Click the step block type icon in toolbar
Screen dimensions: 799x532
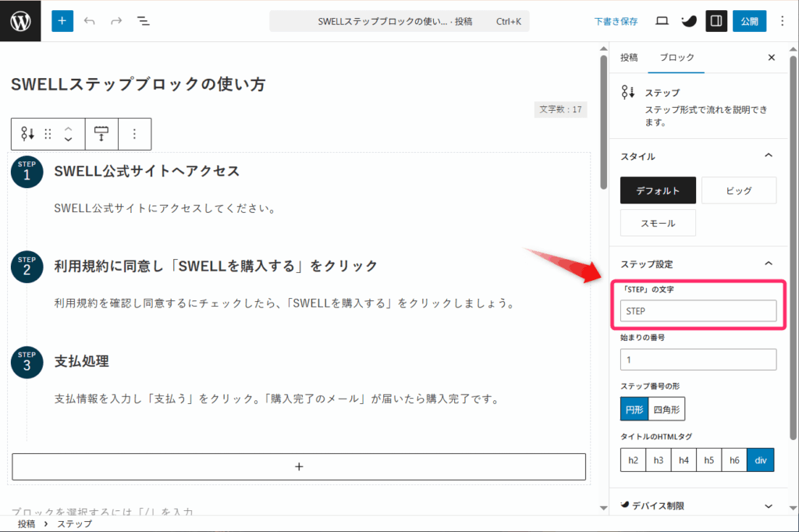(28, 133)
